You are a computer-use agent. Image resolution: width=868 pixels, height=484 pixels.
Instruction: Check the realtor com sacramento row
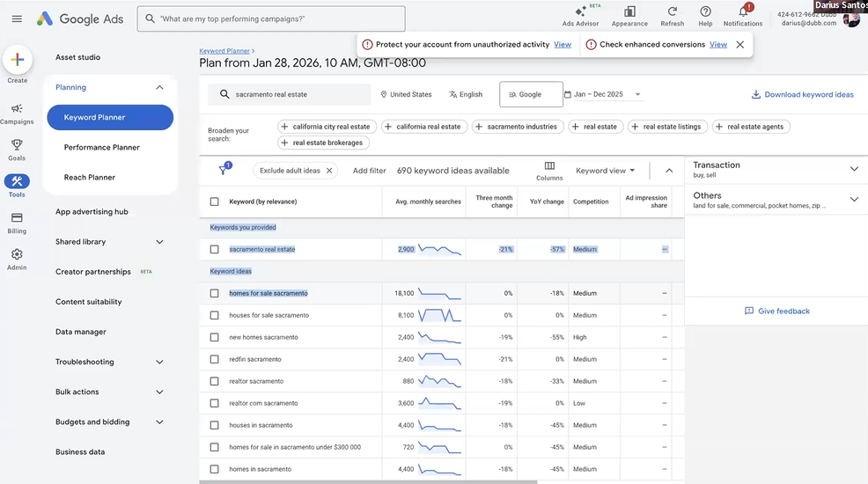(214, 403)
